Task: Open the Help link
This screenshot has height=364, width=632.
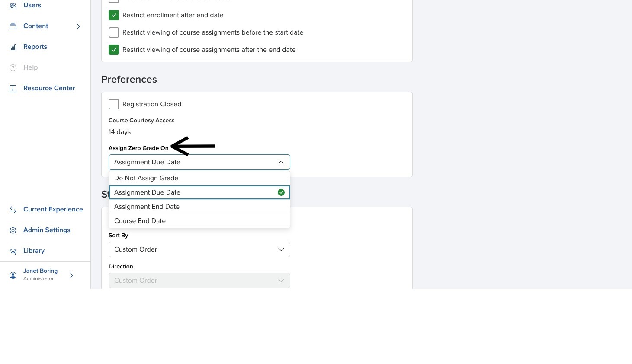Action: (x=30, y=67)
